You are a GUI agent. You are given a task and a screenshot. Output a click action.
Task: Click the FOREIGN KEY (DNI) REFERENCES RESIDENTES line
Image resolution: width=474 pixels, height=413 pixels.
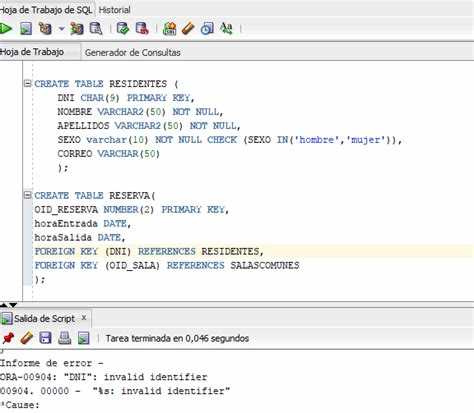(149, 252)
